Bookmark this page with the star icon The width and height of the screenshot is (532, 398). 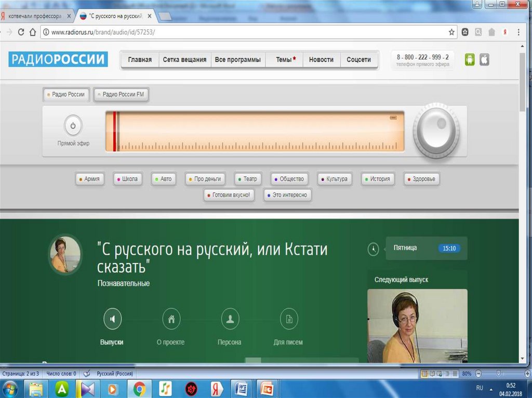pyautogui.click(x=451, y=32)
